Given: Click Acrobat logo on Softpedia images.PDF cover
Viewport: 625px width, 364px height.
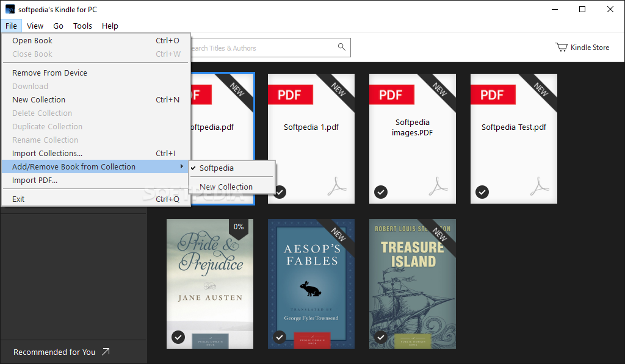Looking at the screenshot, I should 438,187.
